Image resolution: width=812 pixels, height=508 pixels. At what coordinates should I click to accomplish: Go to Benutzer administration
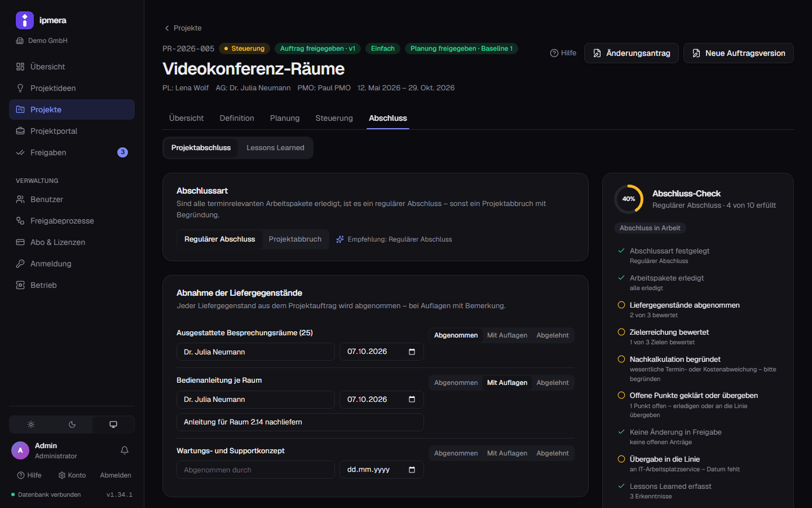click(x=72, y=199)
